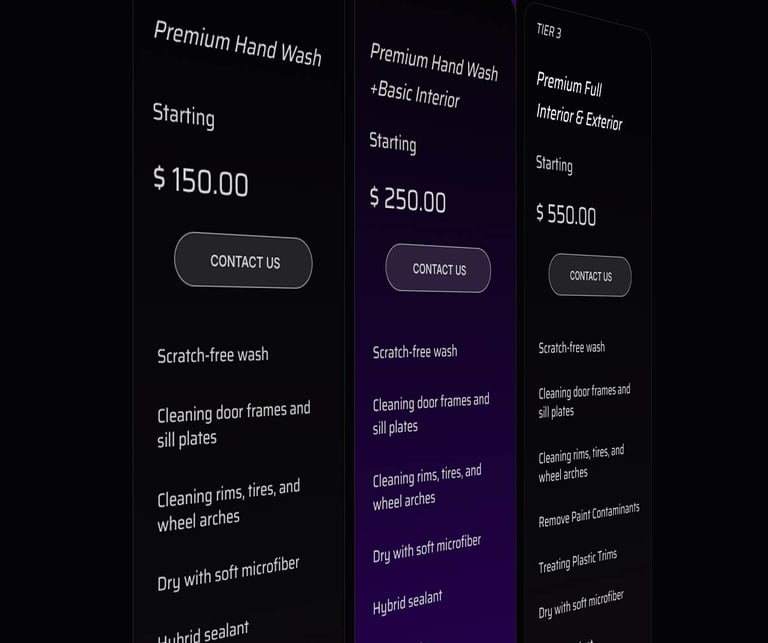Click Contact Us under the $250.00 plan
The height and width of the screenshot is (643, 768).
click(x=438, y=268)
